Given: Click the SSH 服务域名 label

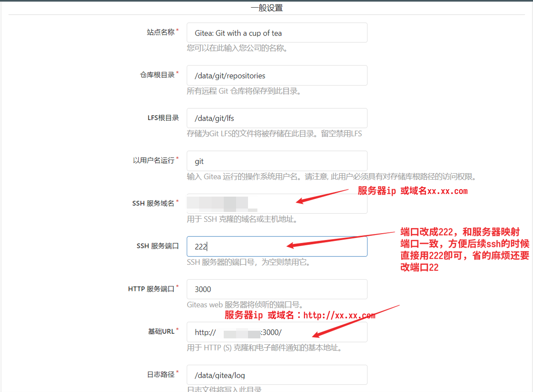Looking at the screenshot, I should tap(154, 203).
